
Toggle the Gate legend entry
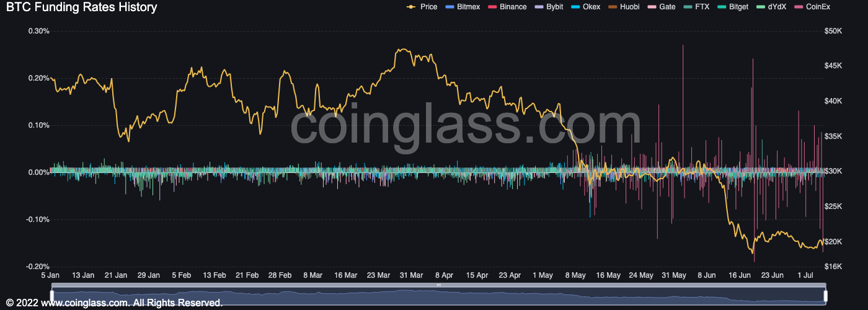[661, 7]
